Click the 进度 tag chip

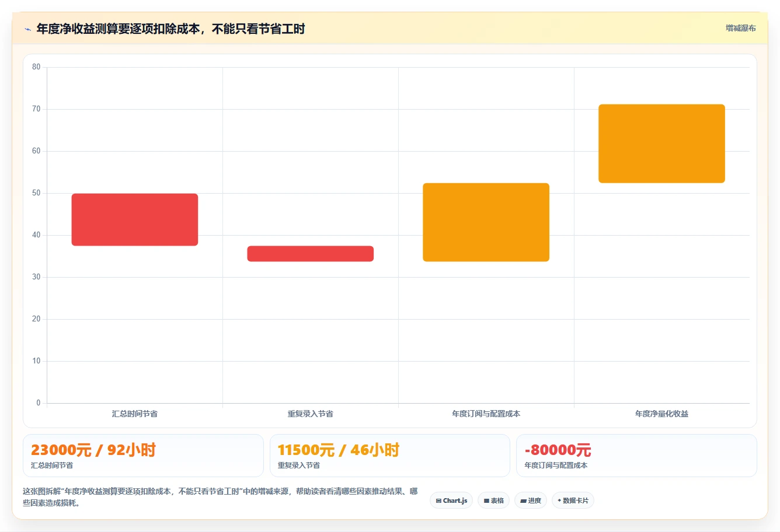tap(531, 501)
